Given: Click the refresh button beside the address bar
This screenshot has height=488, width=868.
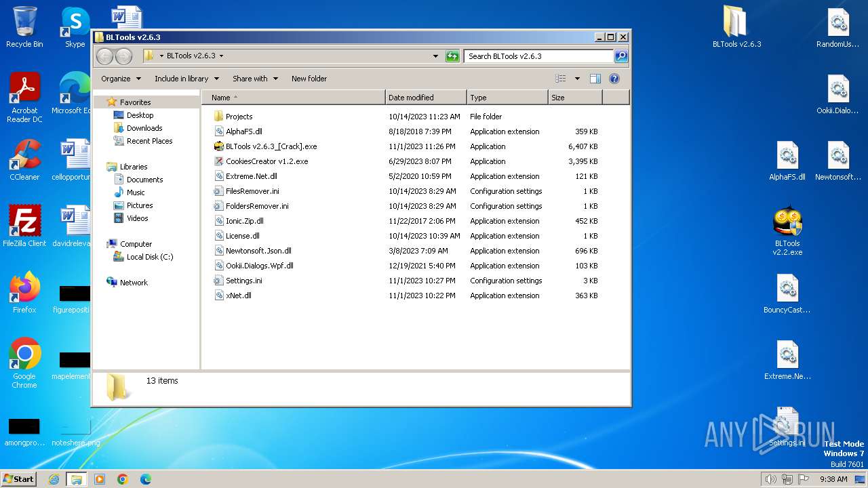Looking at the screenshot, I should (x=452, y=56).
